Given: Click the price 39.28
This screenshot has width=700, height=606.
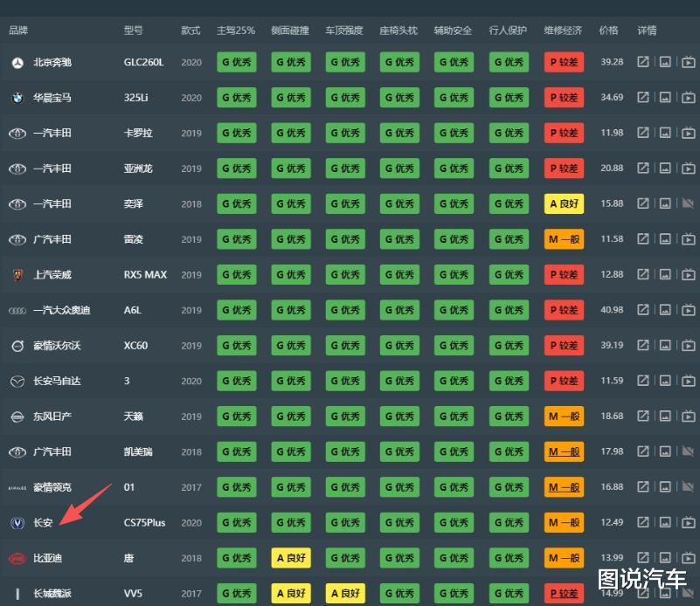Looking at the screenshot, I should tap(612, 61).
